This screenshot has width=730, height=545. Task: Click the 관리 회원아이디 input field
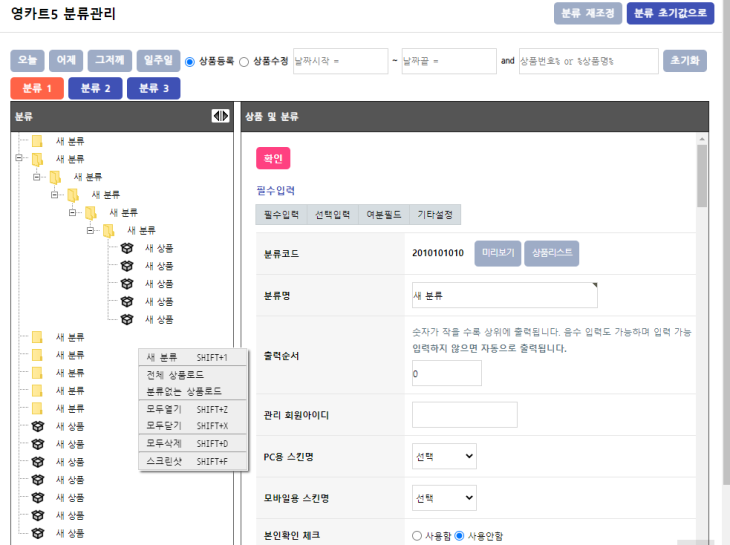click(x=465, y=415)
